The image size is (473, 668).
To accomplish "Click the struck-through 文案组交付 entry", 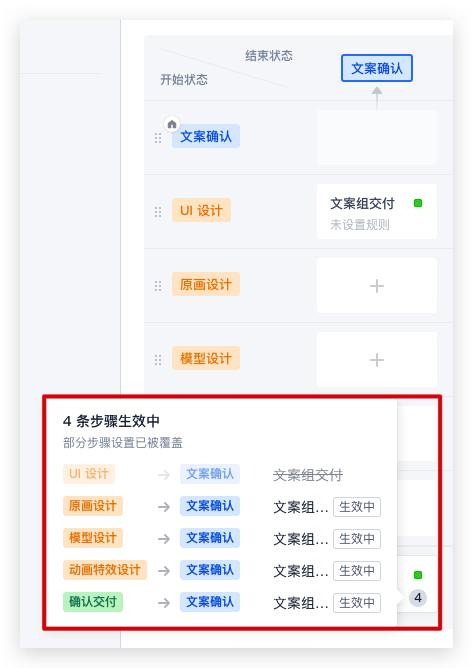I will tap(308, 475).
